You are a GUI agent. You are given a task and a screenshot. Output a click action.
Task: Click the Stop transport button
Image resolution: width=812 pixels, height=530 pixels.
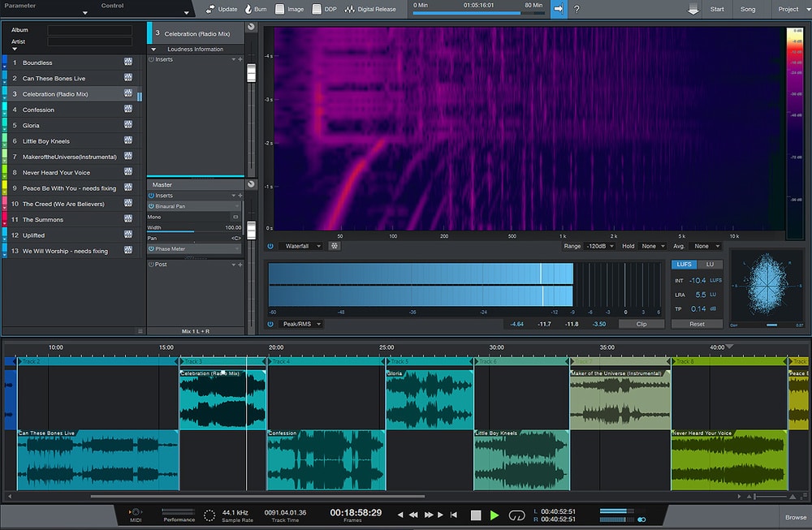(476, 515)
